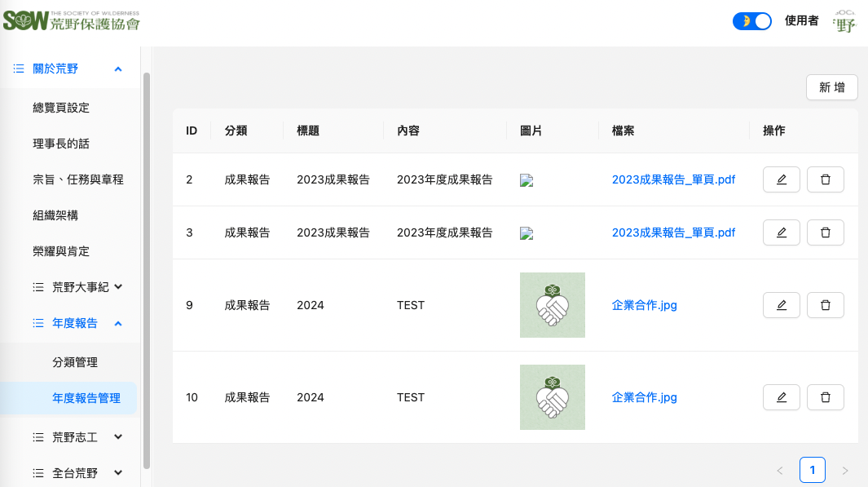Image resolution: width=868 pixels, height=487 pixels.
Task: Open the 分類管理 menu item
Action: coord(75,362)
